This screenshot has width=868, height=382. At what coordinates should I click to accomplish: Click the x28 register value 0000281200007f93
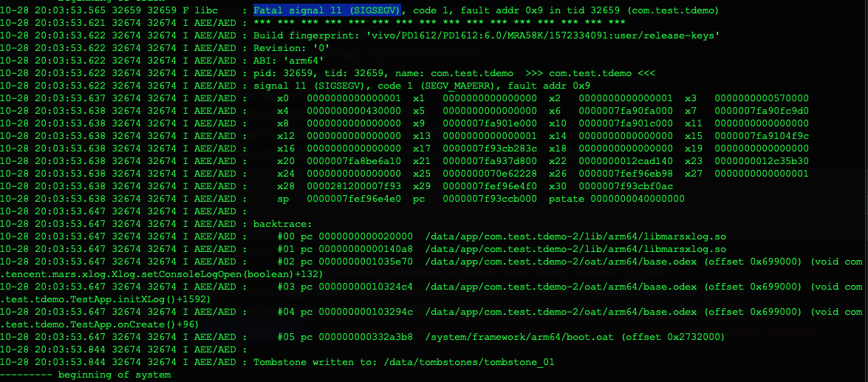(x=353, y=186)
